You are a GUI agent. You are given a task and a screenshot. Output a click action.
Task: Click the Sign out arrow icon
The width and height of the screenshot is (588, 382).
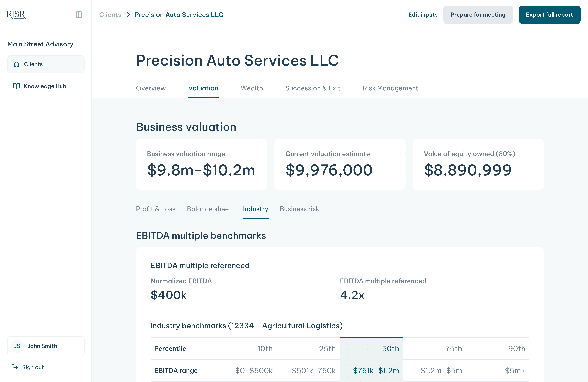[x=15, y=367]
